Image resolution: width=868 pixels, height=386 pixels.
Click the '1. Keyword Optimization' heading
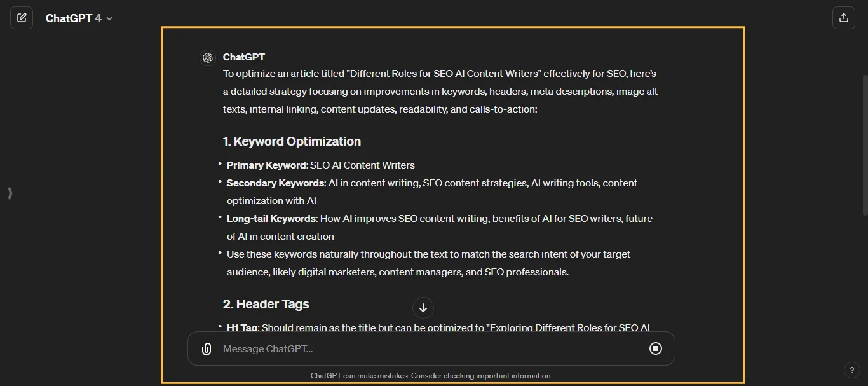[x=292, y=141]
